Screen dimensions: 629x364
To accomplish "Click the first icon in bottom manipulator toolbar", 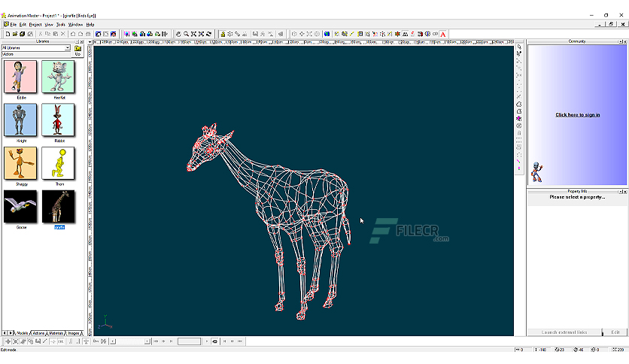I will coord(8,341).
